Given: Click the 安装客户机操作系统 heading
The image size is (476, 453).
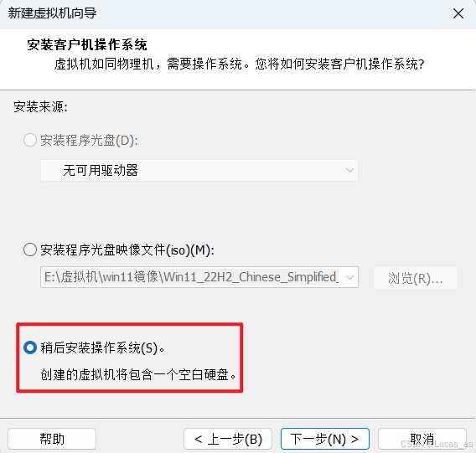Looking at the screenshot, I should click(x=87, y=45).
